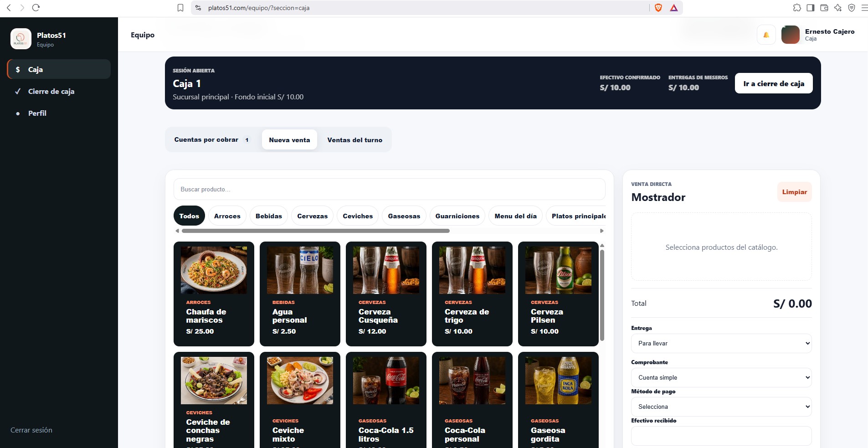Open the notifications bell icon

tap(766, 35)
